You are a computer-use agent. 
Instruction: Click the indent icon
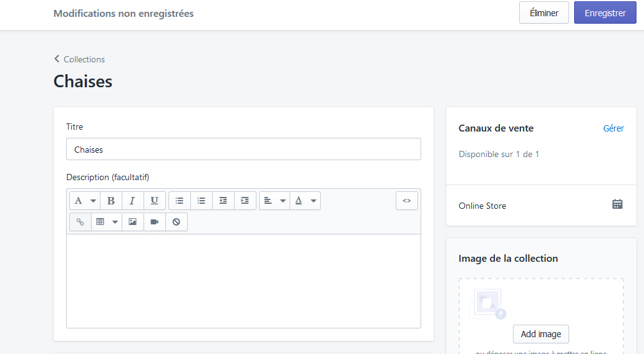pos(245,201)
